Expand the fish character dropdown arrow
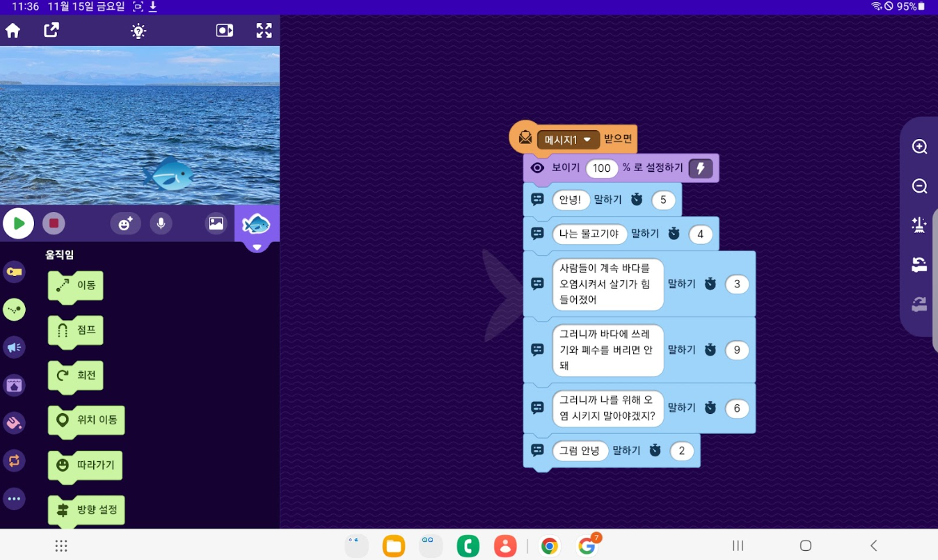 coord(257,247)
